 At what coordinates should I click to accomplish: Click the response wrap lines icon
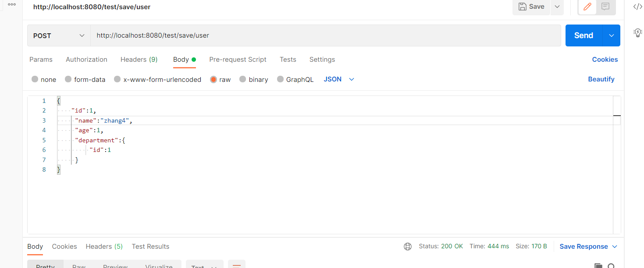click(x=237, y=265)
